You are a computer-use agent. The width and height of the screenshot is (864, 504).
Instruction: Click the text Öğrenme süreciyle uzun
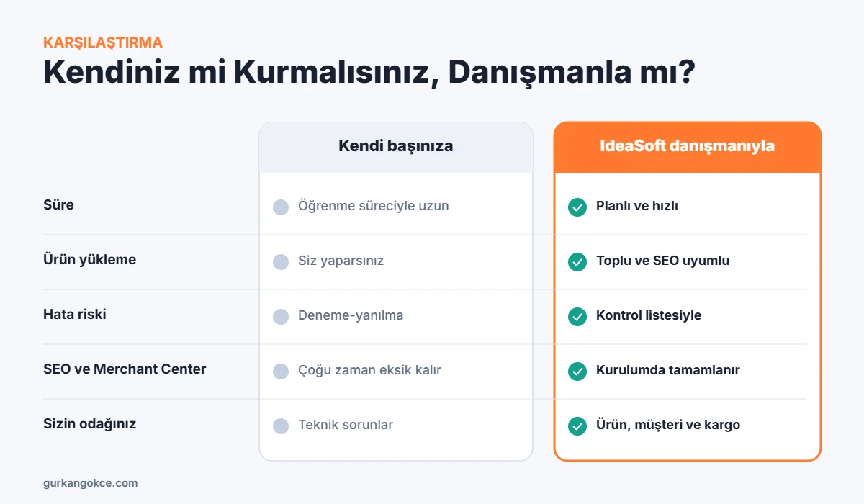click(373, 207)
